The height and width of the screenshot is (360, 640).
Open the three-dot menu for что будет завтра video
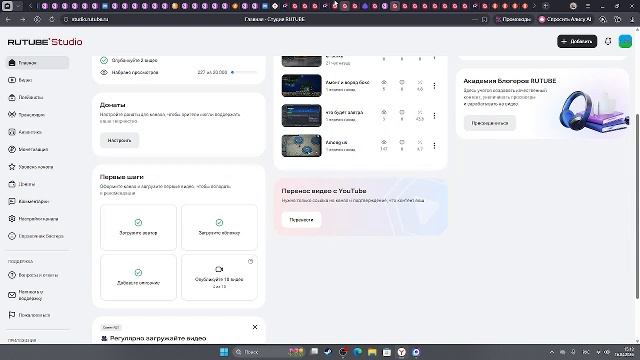coord(434,116)
